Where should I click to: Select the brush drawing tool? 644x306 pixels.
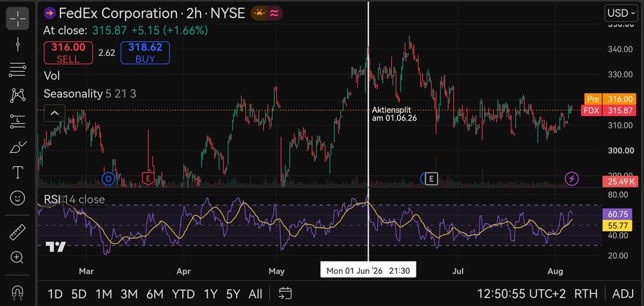click(17, 146)
